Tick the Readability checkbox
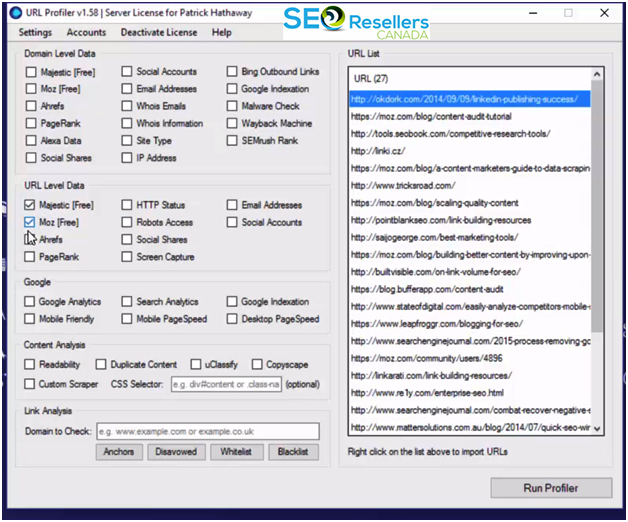Image resolution: width=628 pixels, height=522 pixels. click(29, 364)
